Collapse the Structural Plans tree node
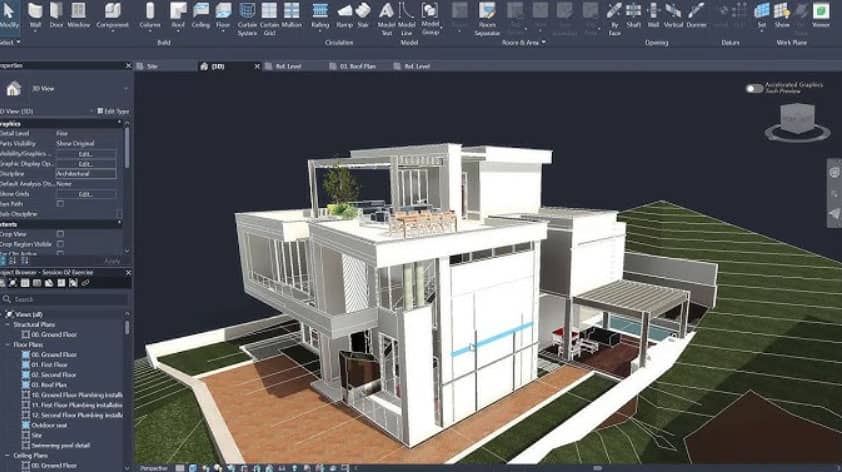842x472 pixels. pos(8,324)
